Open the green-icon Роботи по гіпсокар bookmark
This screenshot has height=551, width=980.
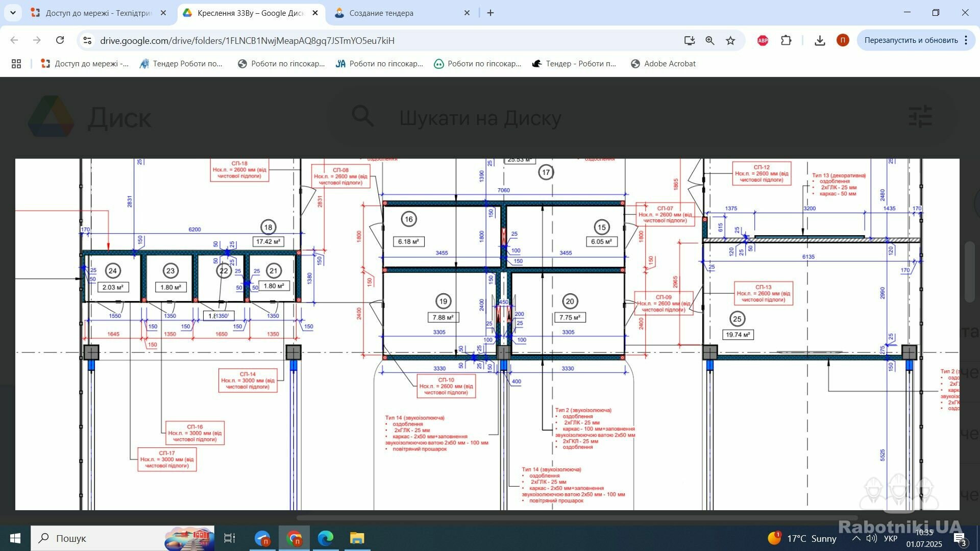point(477,64)
